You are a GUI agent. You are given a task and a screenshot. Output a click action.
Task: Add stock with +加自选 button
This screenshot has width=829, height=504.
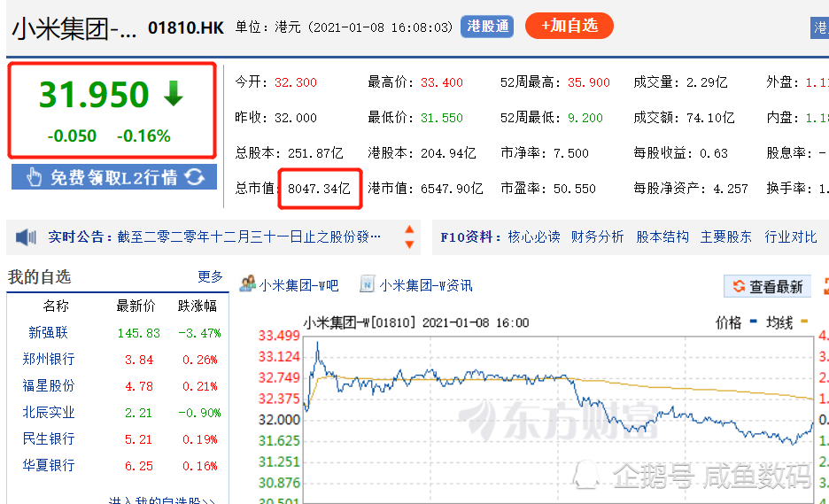(x=569, y=26)
